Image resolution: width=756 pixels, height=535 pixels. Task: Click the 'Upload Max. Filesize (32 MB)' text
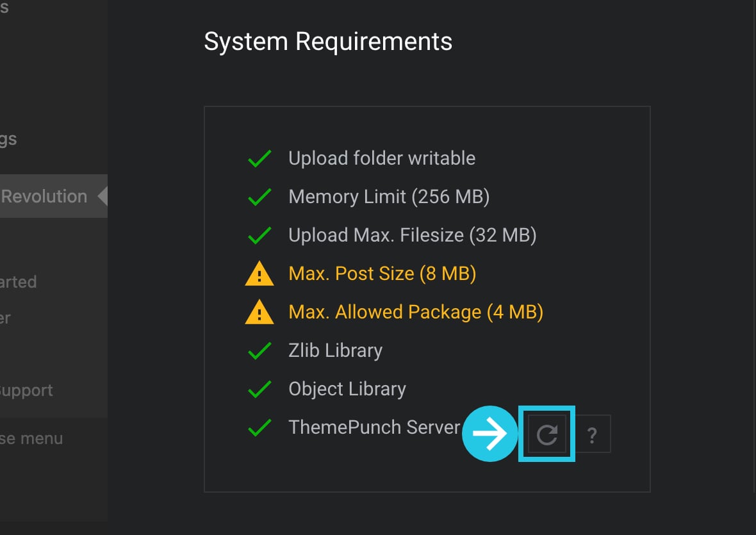coord(412,236)
